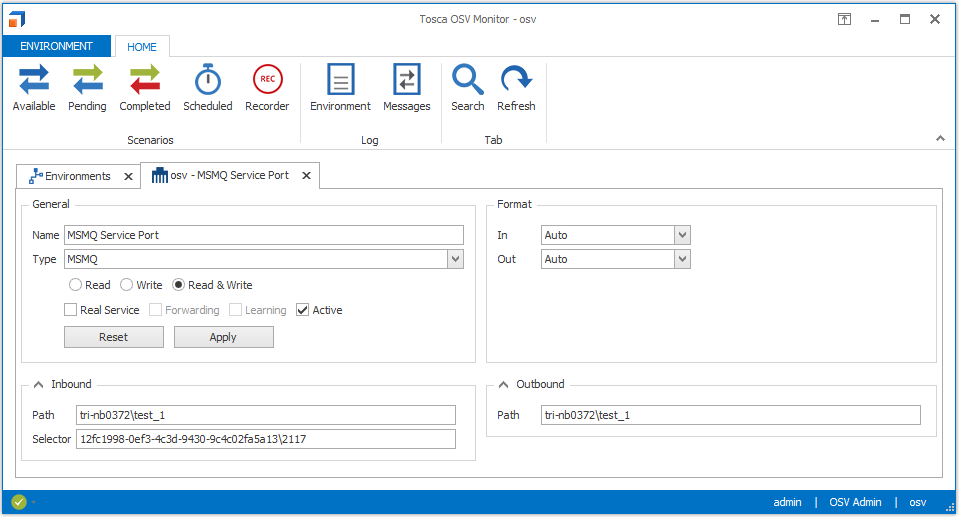Open the Completed scenarios view
The image size is (959, 517).
point(145,88)
